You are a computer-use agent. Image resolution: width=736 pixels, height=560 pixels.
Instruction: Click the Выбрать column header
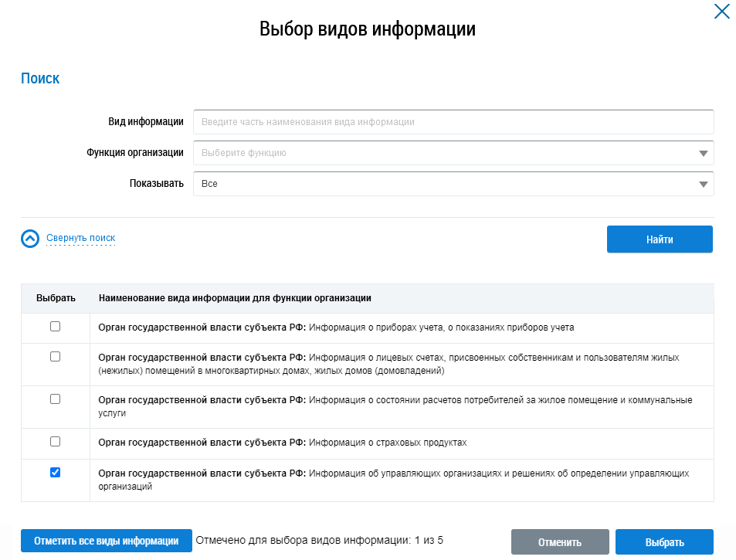(56, 298)
